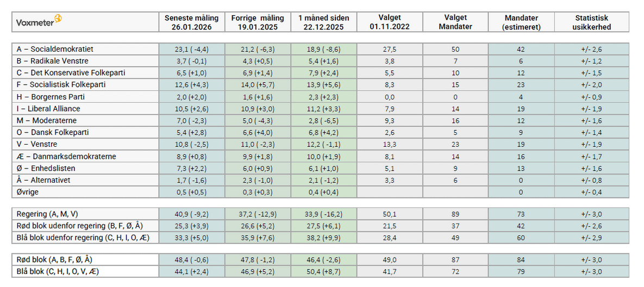Image resolution: width=644 pixels, height=287 pixels.
Task: Select 'Blå blok (C, H, I, O, V, Æ)' row
Action: pos(58,272)
